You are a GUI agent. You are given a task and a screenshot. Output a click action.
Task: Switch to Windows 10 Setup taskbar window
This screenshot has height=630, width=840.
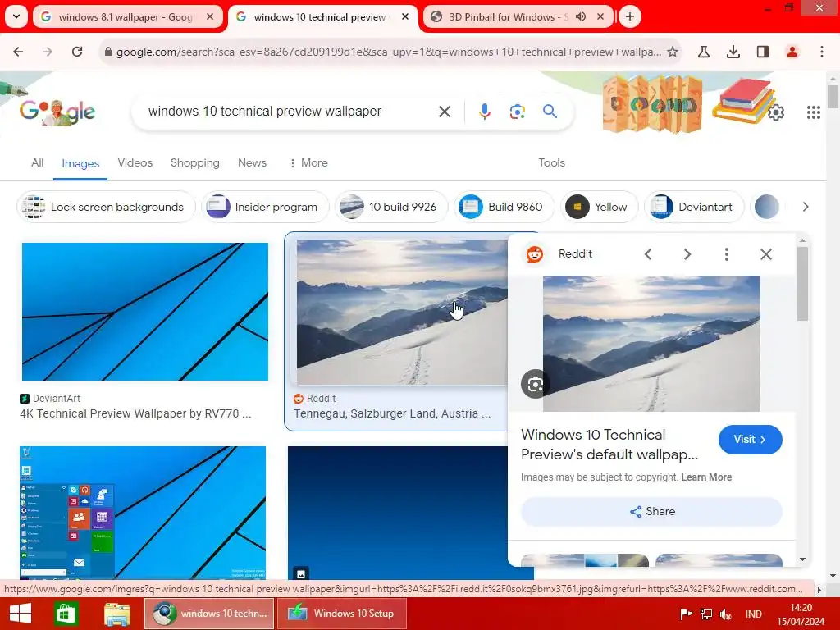[341, 614]
